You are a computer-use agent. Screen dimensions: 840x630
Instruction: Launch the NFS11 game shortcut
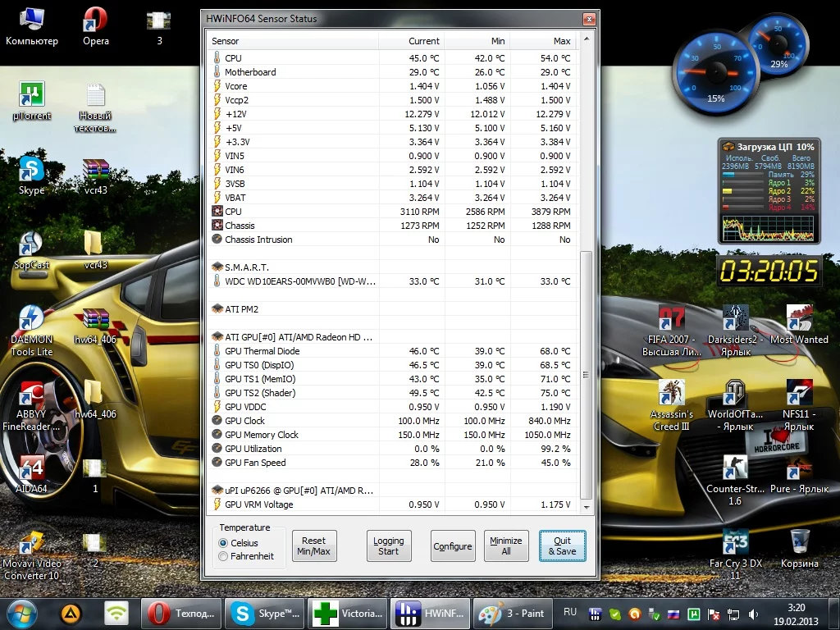click(x=799, y=405)
